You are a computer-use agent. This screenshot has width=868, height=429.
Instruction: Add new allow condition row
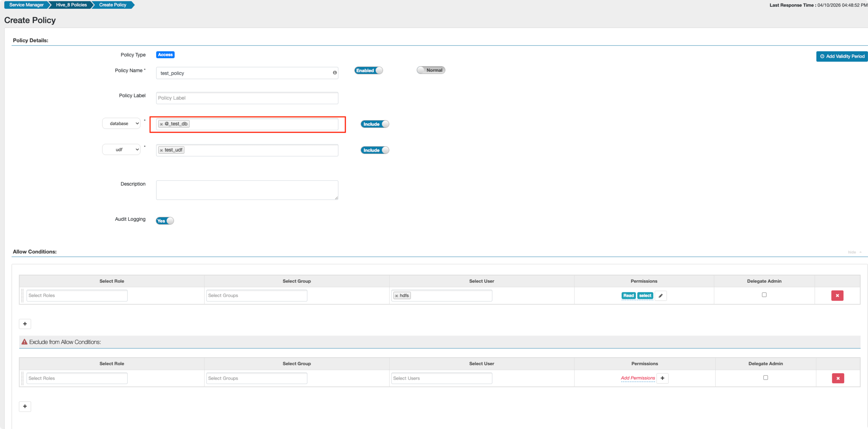click(x=25, y=324)
